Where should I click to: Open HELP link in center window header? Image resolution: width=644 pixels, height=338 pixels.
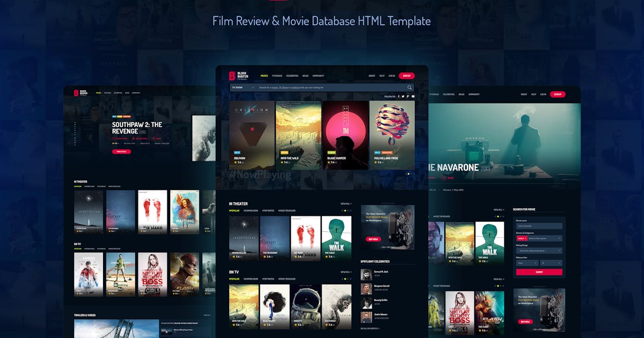[382, 76]
